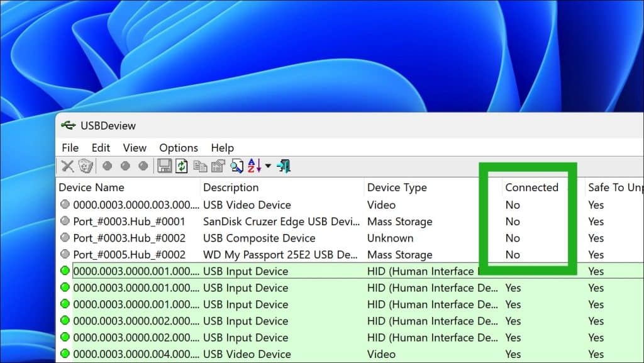Sort by the Device Name column header
The width and height of the screenshot is (644, 363).
click(x=128, y=187)
